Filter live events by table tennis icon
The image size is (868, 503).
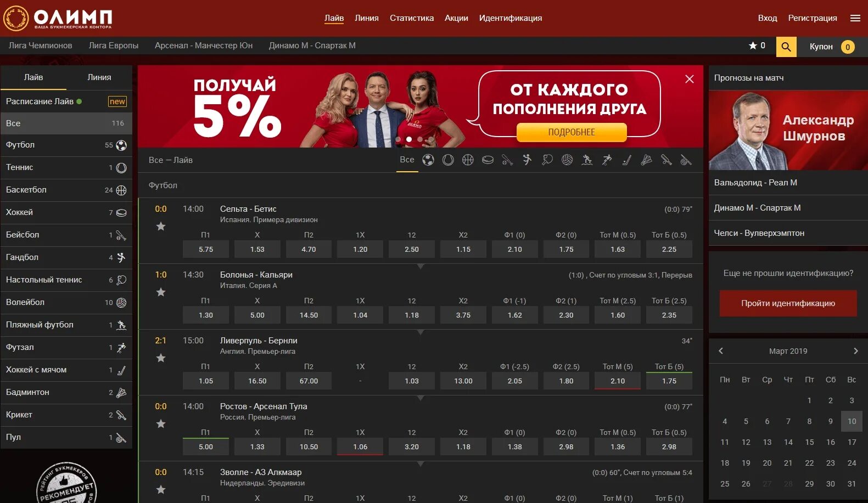(x=547, y=160)
